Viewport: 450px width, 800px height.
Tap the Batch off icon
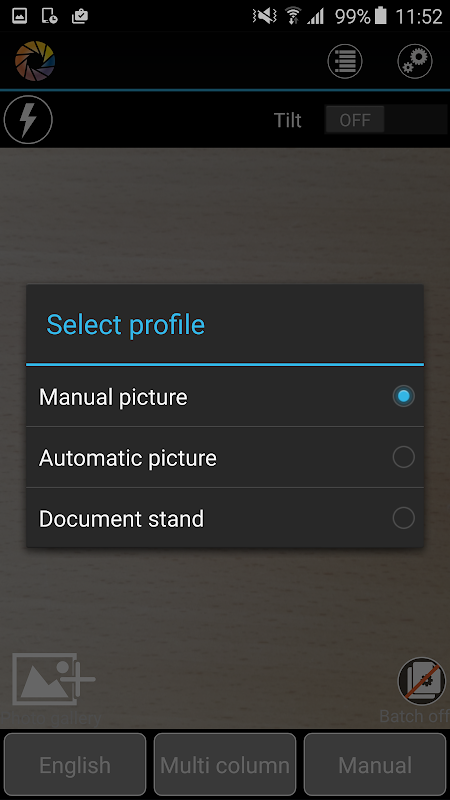tap(421, 681)
